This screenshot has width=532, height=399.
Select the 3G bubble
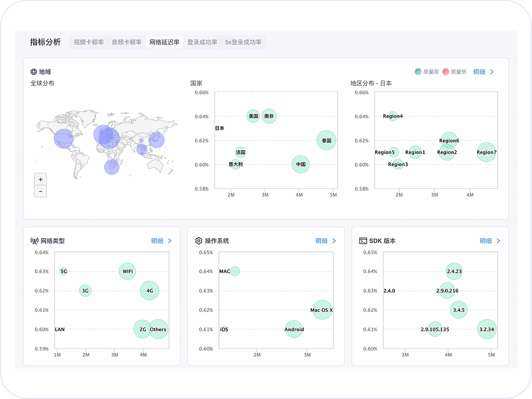pos(85,290)
